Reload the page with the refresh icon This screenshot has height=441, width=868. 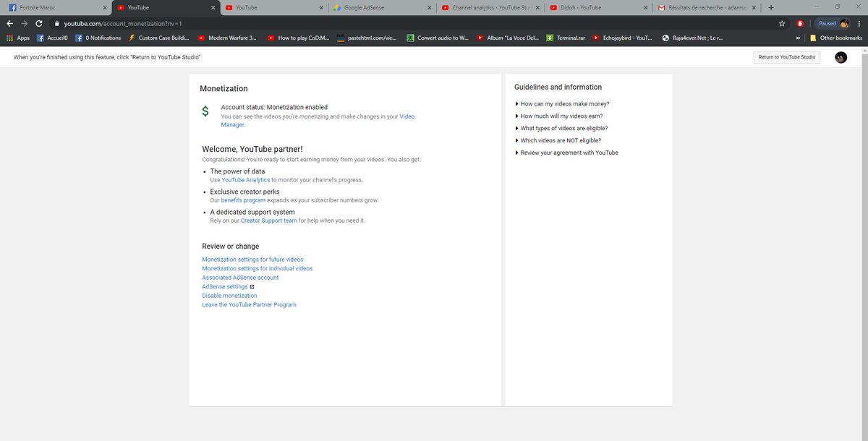(x=39, y=23)
